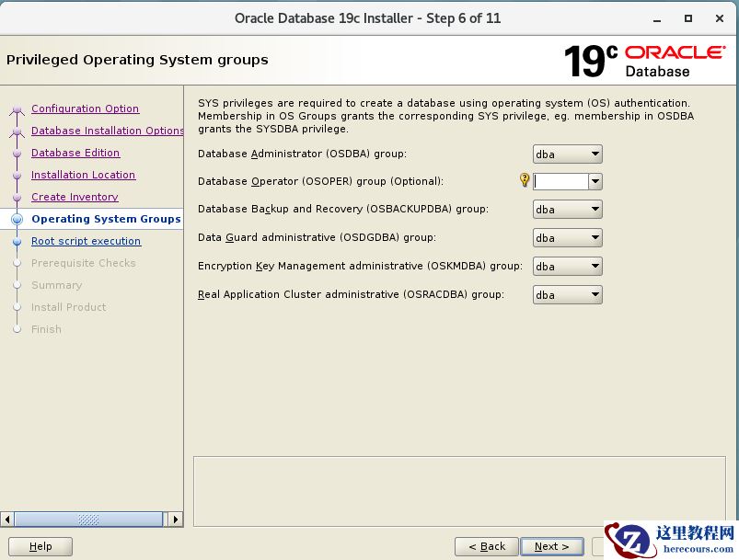Close the Oracle installer window
Viewport: 739px width, 560px height.
pos(719,18)
